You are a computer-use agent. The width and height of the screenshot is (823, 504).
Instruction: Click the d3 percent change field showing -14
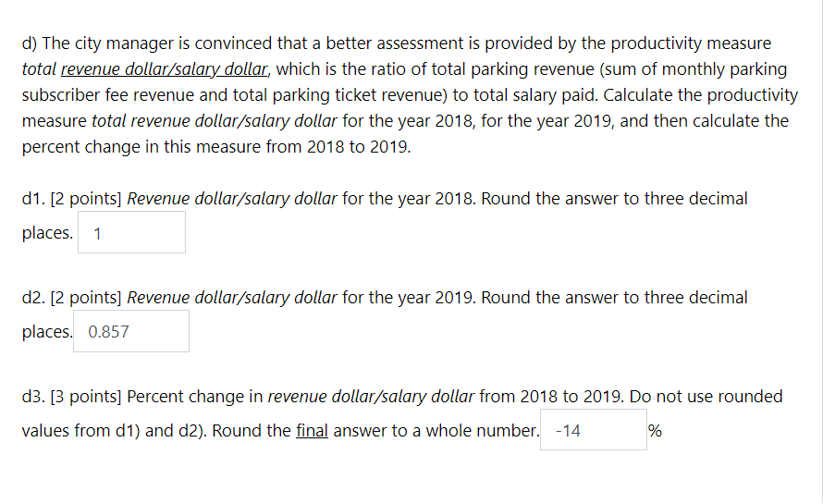coord(594,430)
